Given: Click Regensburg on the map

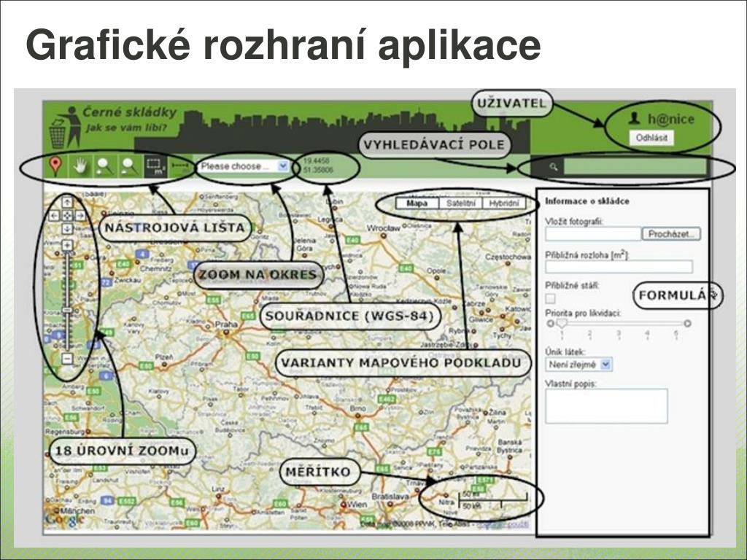Looking at the screenshot, I should [x=65, y=432].
